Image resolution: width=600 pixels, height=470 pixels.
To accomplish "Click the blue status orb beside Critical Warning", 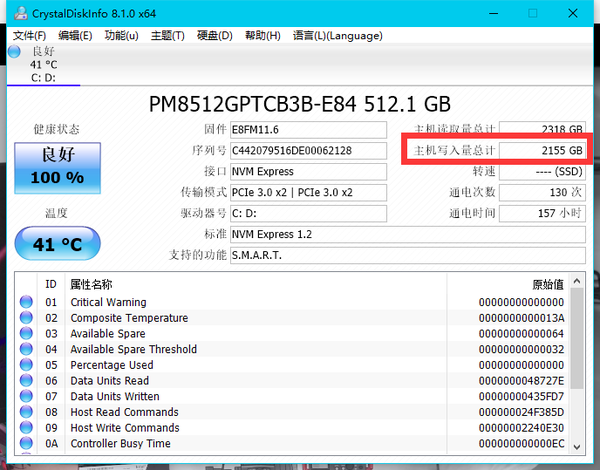I will [x=26, y=302].
